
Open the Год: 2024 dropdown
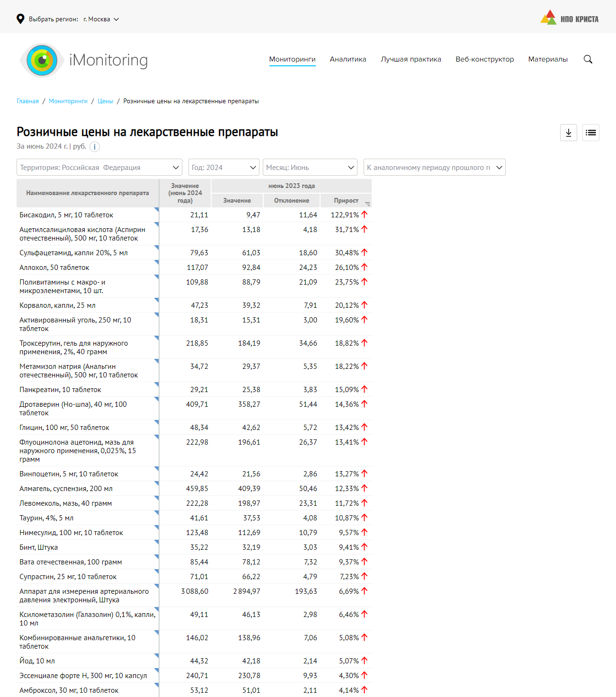click(x=223, y=167)
